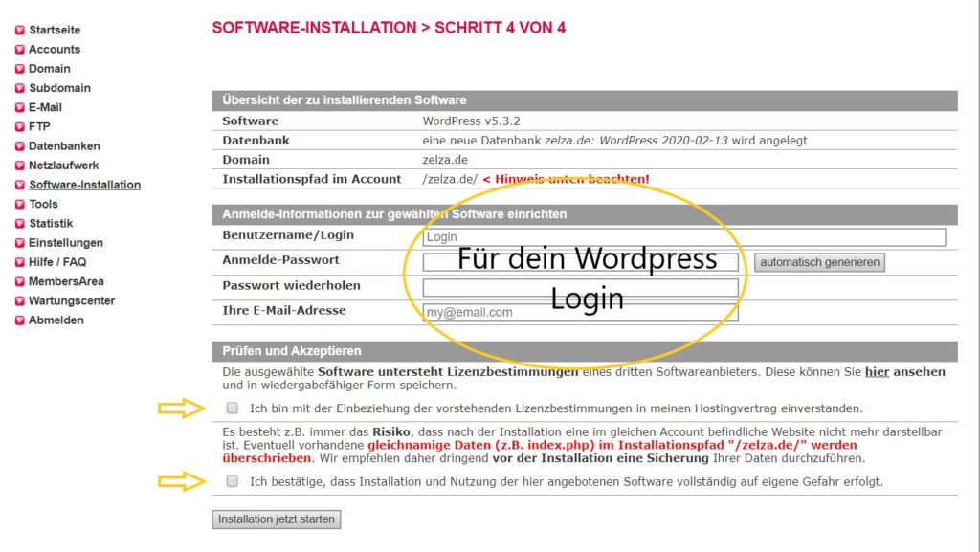Click the bullet icon beside Domain
The image size is (980, 552).
click(x=20, y=69)
